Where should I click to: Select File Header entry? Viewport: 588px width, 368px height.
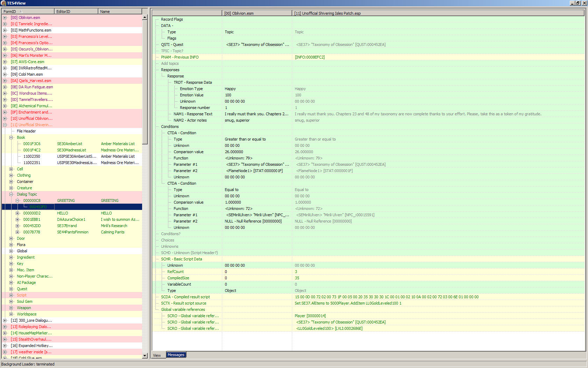[x=26, y=131]
